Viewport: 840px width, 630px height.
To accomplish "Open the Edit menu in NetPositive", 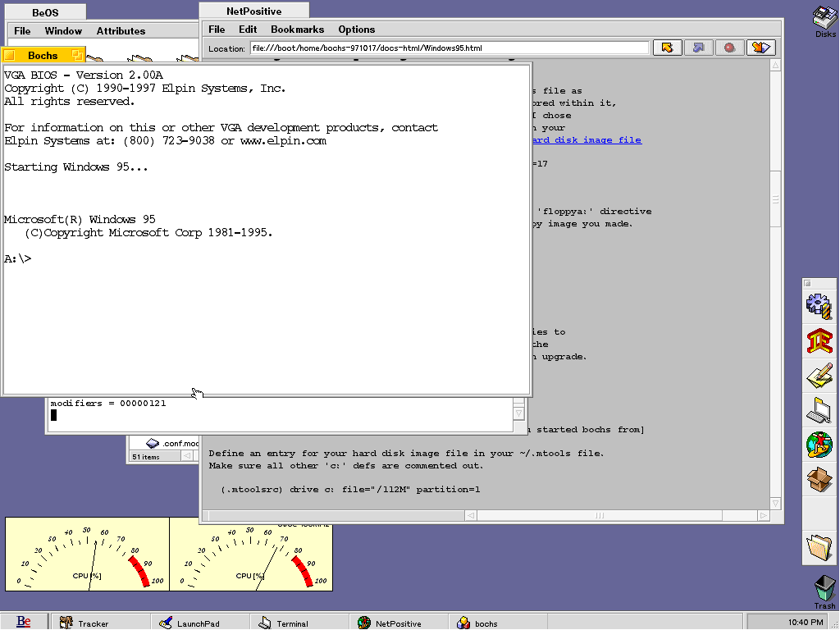I will click(x=248, y=30).
